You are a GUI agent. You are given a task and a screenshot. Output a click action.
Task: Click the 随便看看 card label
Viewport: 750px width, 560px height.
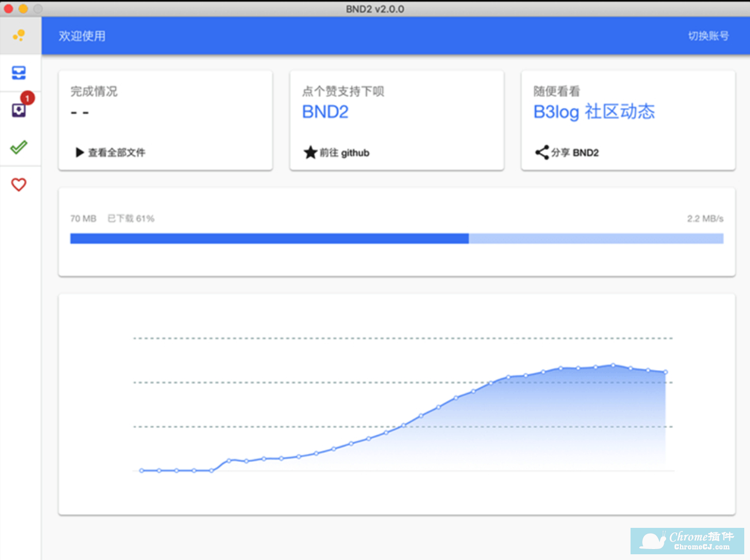point(556,91)
